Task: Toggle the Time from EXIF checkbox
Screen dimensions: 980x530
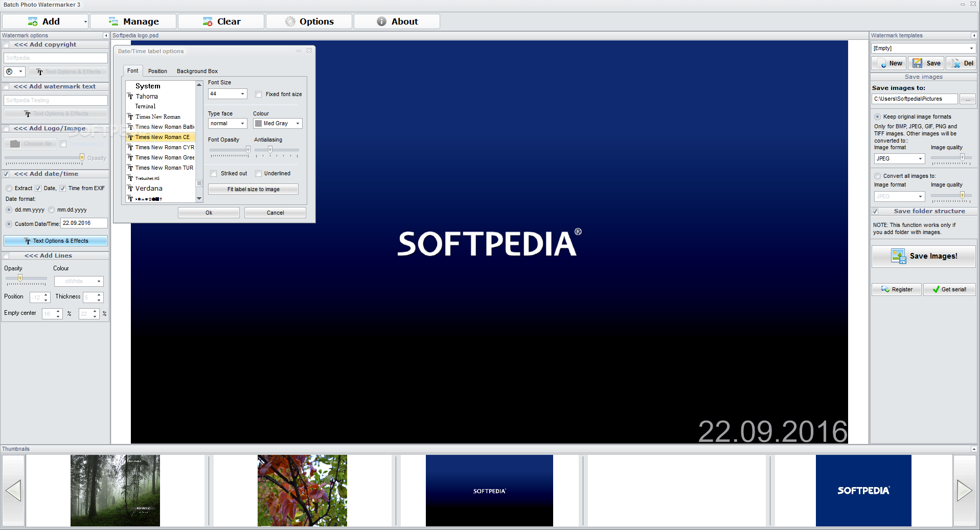Action: pos(62,189)
